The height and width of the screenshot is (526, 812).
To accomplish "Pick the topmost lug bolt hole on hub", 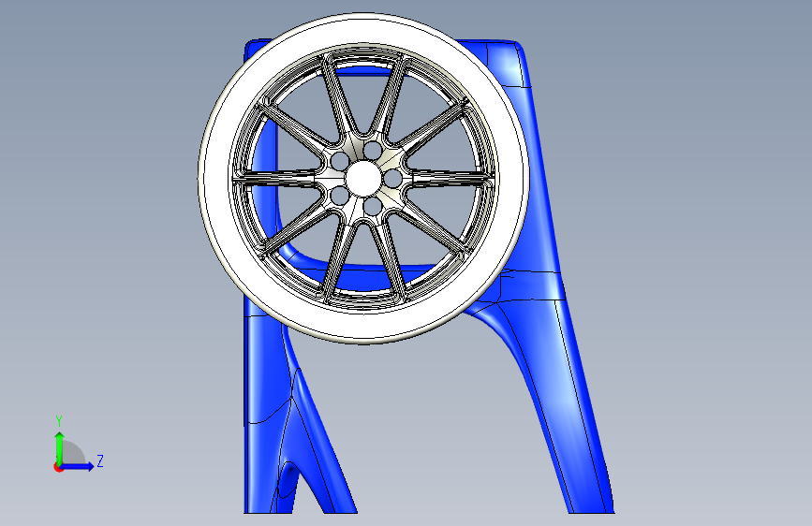I will (x=373, y=150).
